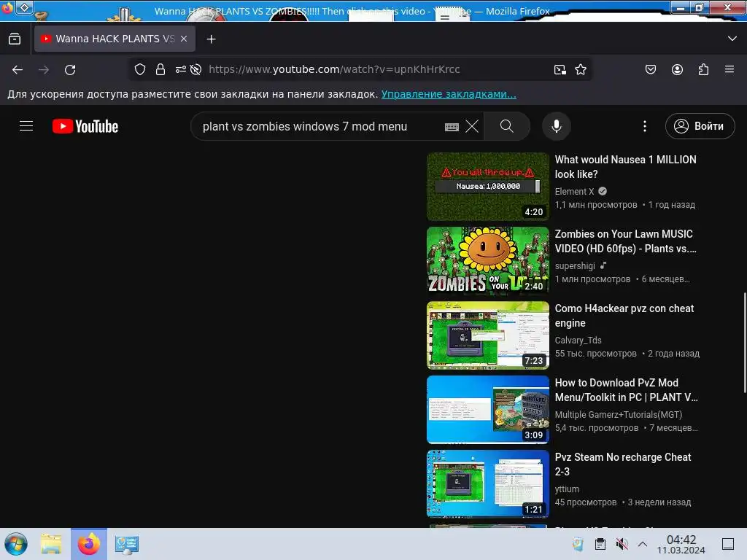Open picture-in-picture icon in address bar
This screenshot has height=560, width=747.
pos(560,69)
